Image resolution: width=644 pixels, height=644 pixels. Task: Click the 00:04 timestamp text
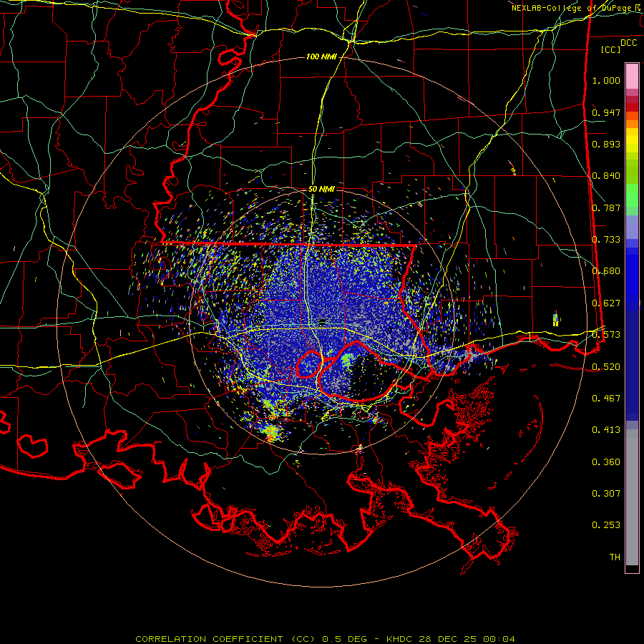497,639
